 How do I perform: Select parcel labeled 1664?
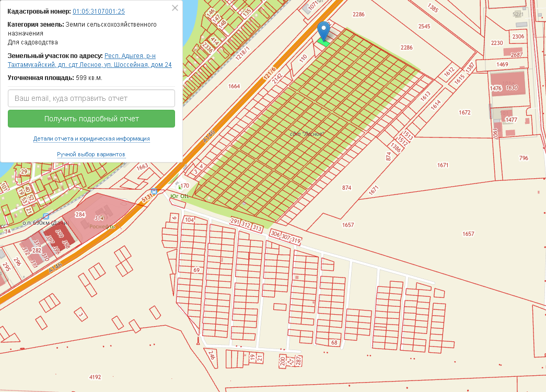(234, 86)
